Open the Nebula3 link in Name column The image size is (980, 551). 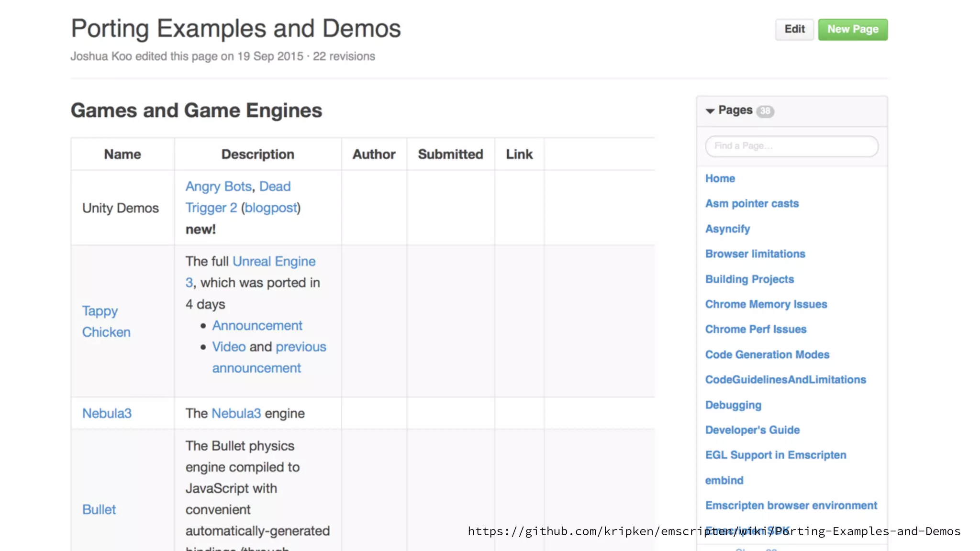click(107, 414)
